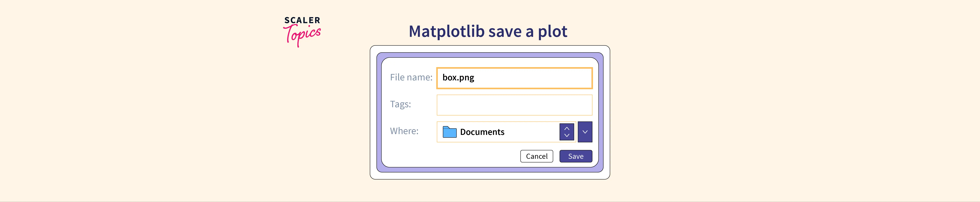
Task: Click the empty Tags input field
Action: click(x=514, y=105)
